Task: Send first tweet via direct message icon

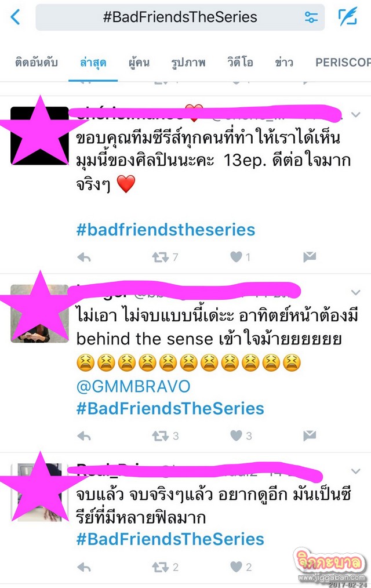Action: point(310,257)
